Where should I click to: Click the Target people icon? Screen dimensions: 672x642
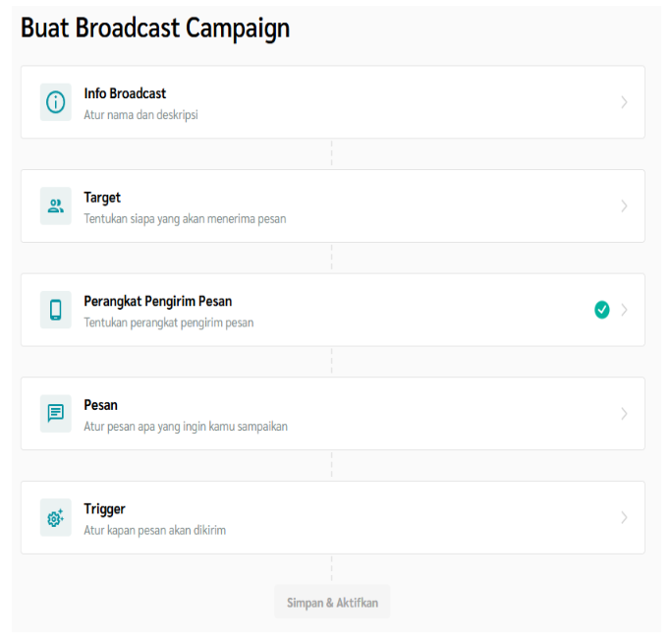(56, 206)
